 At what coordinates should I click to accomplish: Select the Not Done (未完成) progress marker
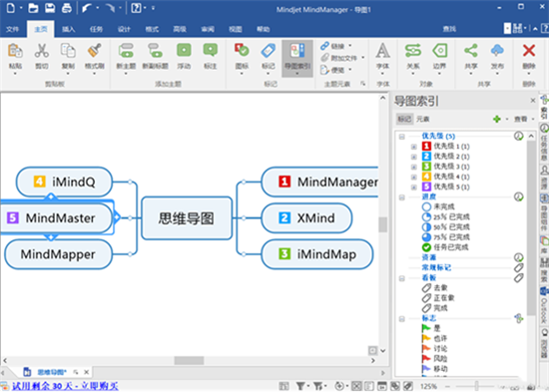(438, 206)
